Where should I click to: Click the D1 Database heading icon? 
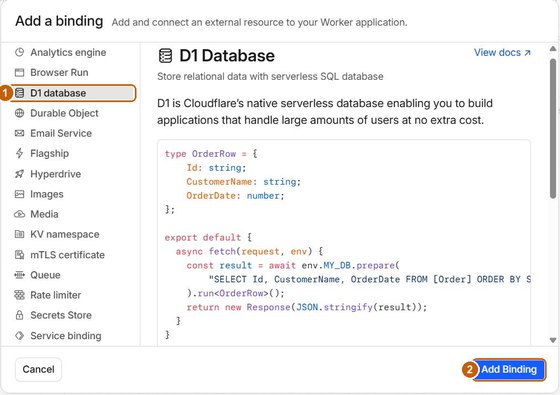coord(165,56)
